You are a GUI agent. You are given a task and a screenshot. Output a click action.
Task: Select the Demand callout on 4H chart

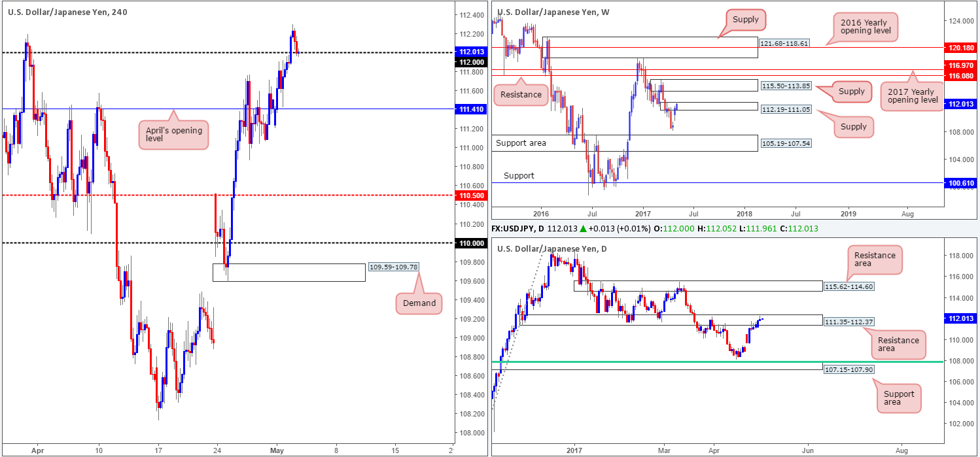tap(419, 303)
